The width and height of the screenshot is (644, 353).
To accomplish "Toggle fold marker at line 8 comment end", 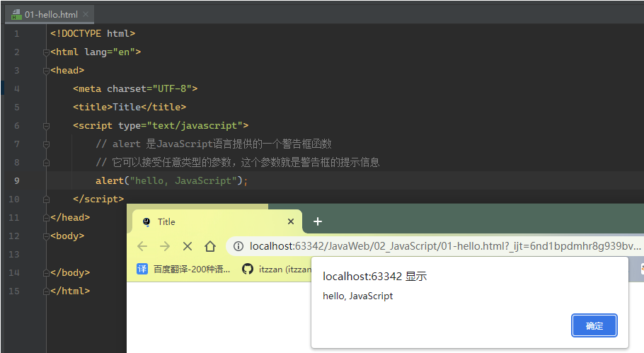I will (x=47, y=163).
